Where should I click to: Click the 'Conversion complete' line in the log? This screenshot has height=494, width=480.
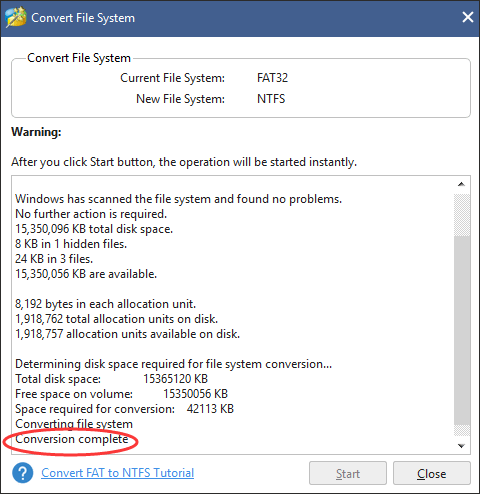72,439
